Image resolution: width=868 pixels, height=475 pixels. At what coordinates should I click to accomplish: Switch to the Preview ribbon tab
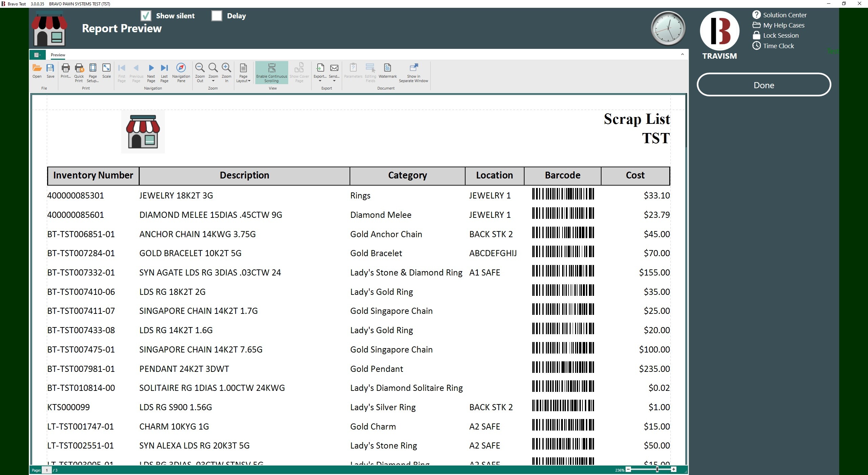click(58, 55)
